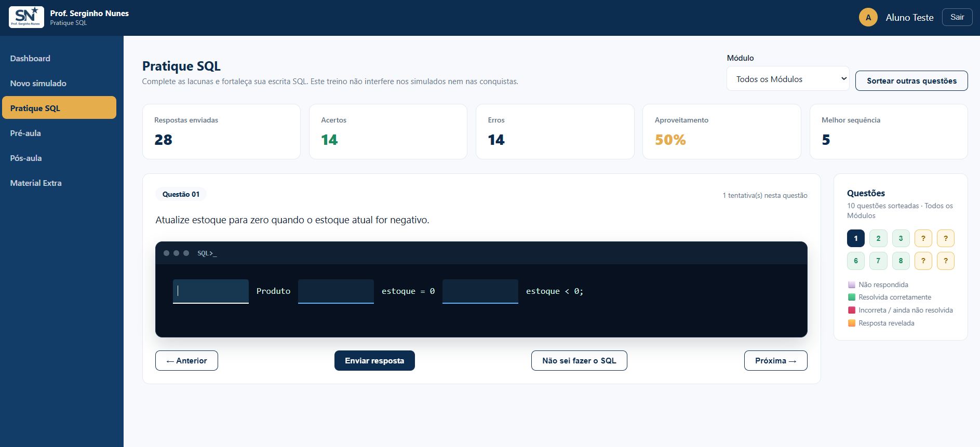Open question 6 tile

tap(856, 261)
